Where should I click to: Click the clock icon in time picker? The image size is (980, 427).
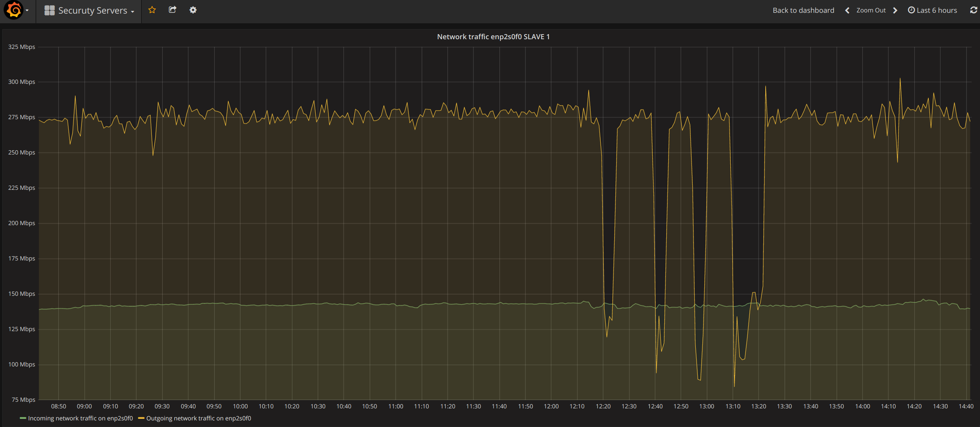(x=911, y=10)
